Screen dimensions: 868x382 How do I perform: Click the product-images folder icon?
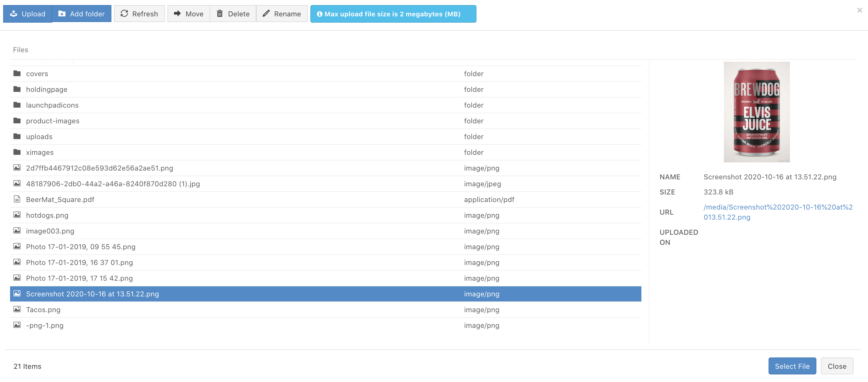coord(17,121)
